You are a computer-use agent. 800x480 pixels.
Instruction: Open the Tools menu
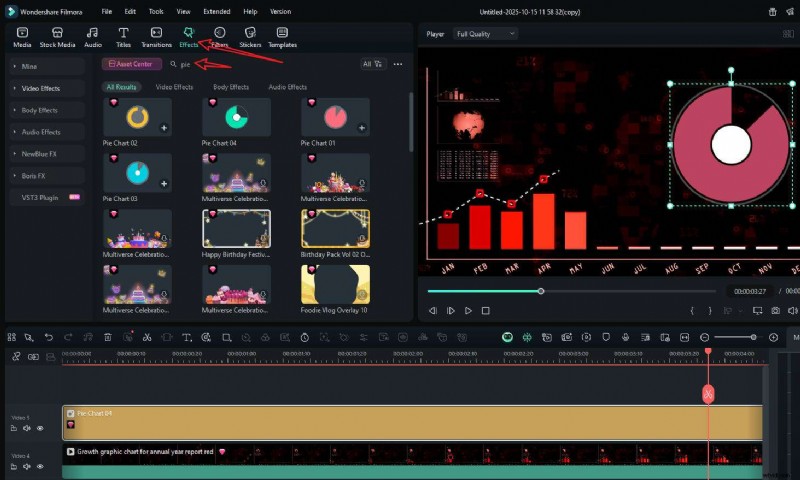coord(156,11)
